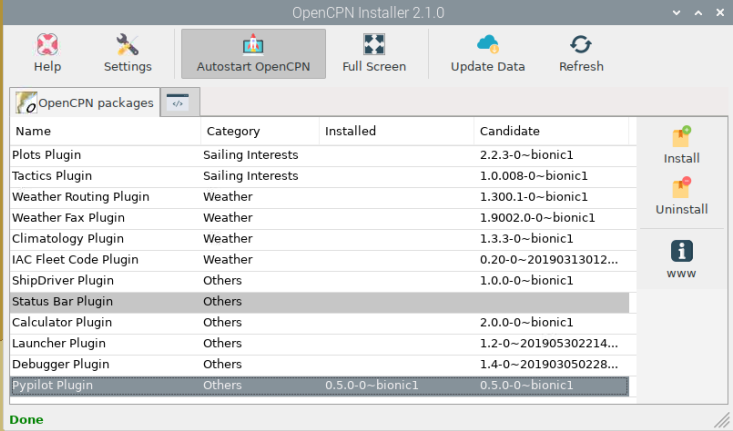Viewport: 733px width, 431px height.
Task: Click candidate version 2.2.3-0~bionic1
Action: (526, 155)
